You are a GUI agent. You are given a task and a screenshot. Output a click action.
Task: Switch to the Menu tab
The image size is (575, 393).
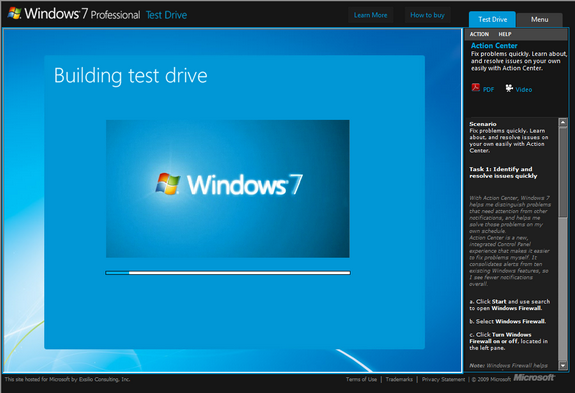pyautogui.click(x=539, y=19)
